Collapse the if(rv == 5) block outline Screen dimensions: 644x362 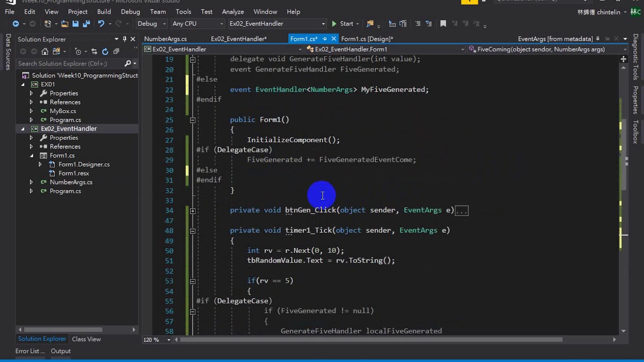click(193, 281)
